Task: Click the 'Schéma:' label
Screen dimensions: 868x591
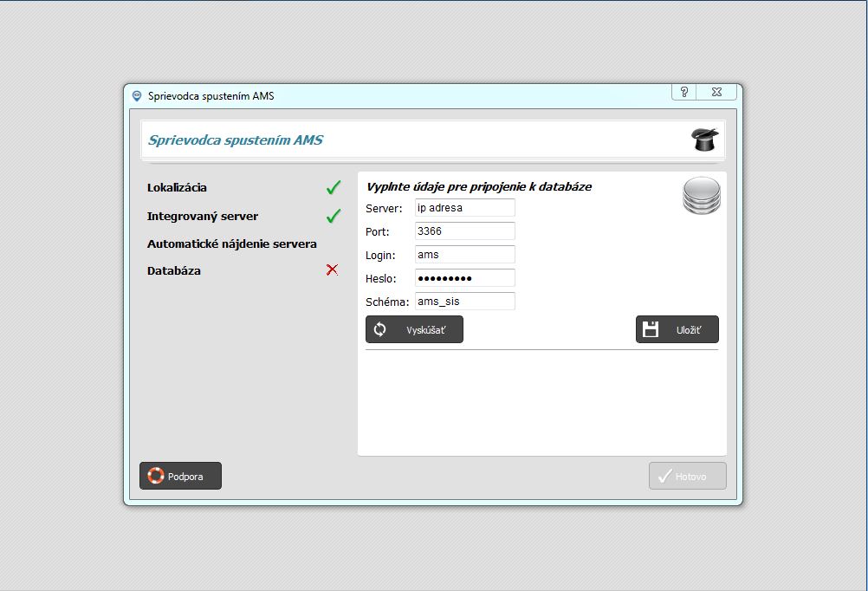Action: click(x=387, y=302)
